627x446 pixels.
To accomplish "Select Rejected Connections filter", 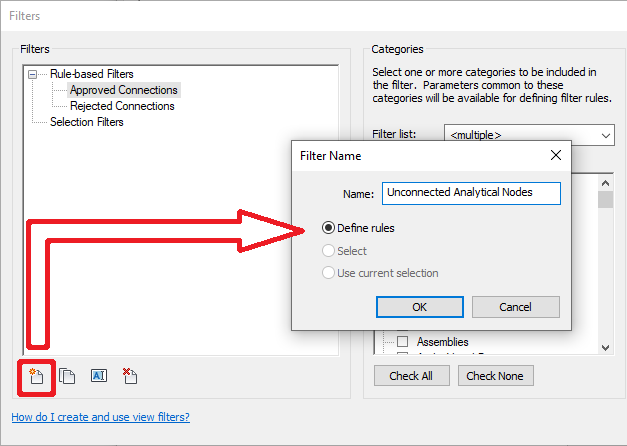I will [x=122, y=106].
